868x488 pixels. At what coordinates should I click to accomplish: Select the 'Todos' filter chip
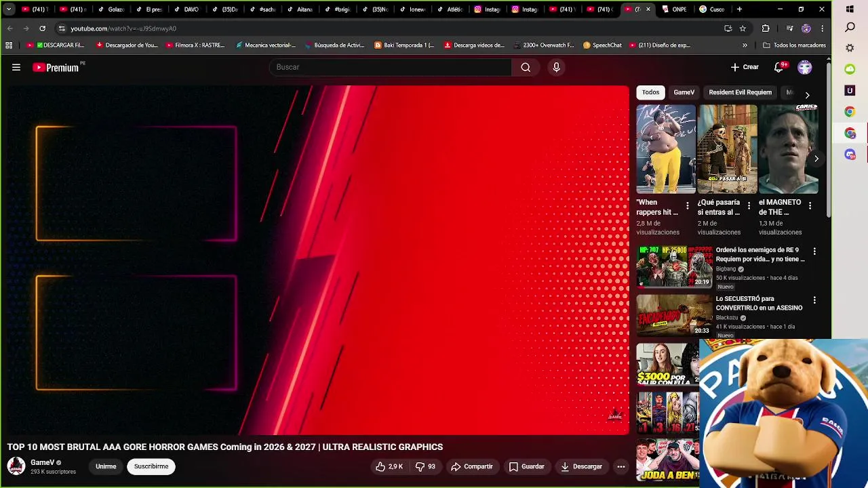pos(650,92)
